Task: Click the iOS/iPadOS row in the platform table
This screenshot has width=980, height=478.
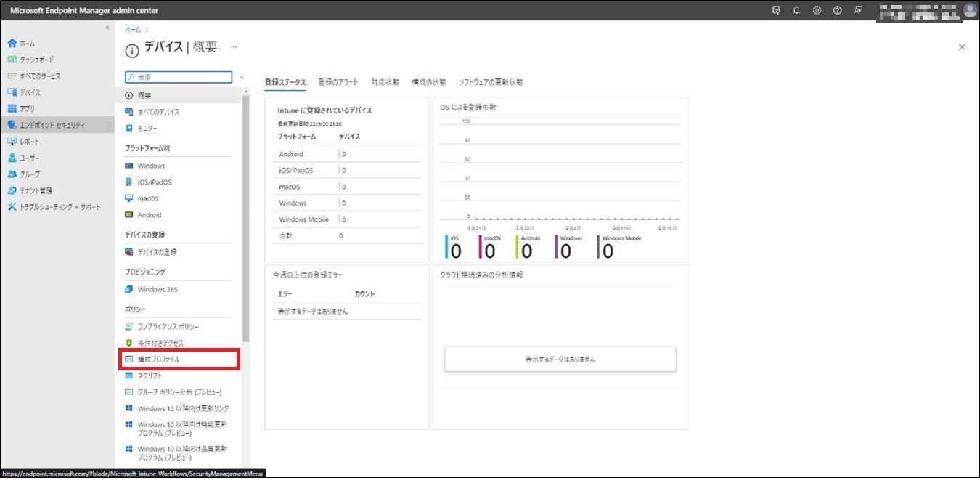Action: coord(347,171)
